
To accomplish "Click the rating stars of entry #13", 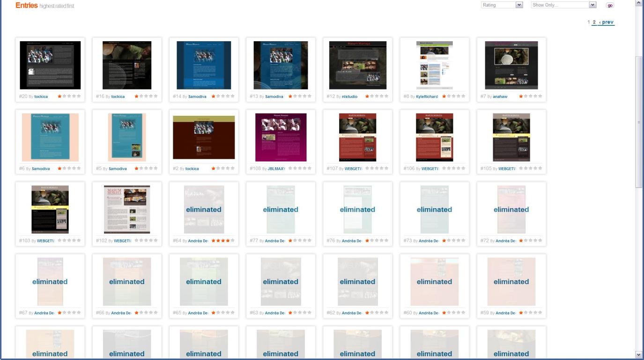I will (300, 96).
